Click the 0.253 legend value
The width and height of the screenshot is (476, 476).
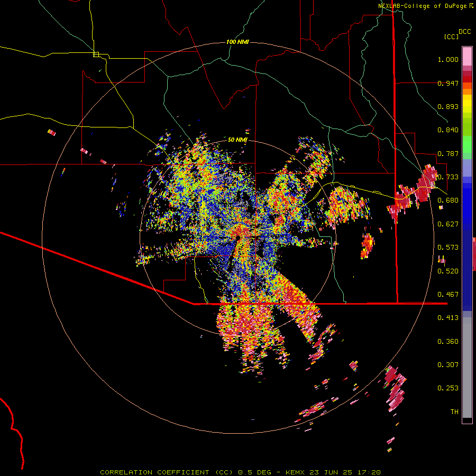tap(448, 388)
